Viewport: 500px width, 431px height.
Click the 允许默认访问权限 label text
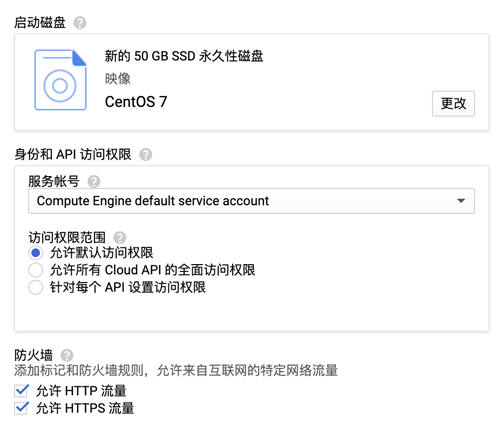coord(102,253)
